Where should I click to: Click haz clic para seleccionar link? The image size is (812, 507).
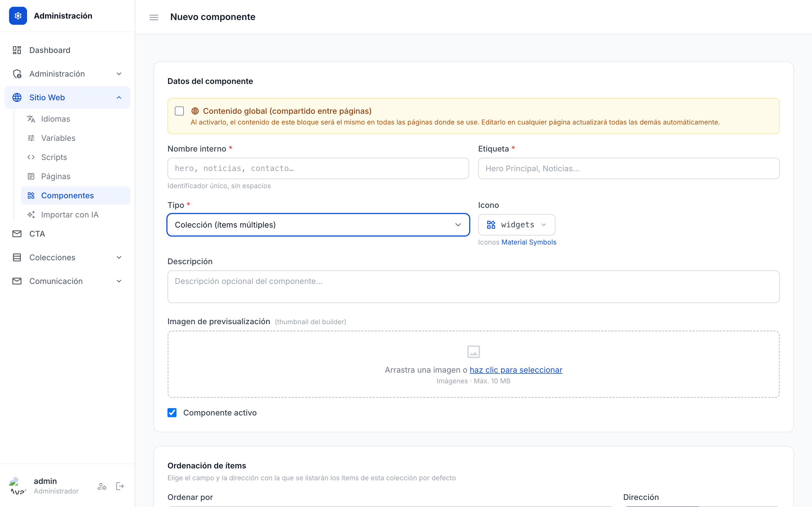(x=516, y=370)
